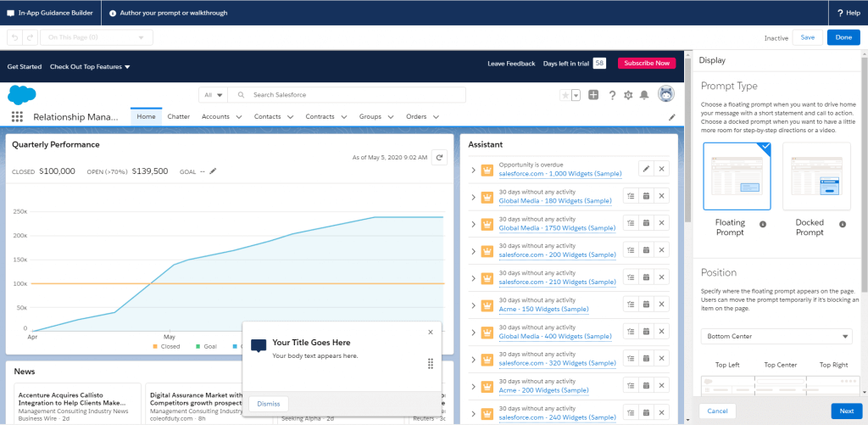Click the global actions plus icon

(x=593, y=95)
